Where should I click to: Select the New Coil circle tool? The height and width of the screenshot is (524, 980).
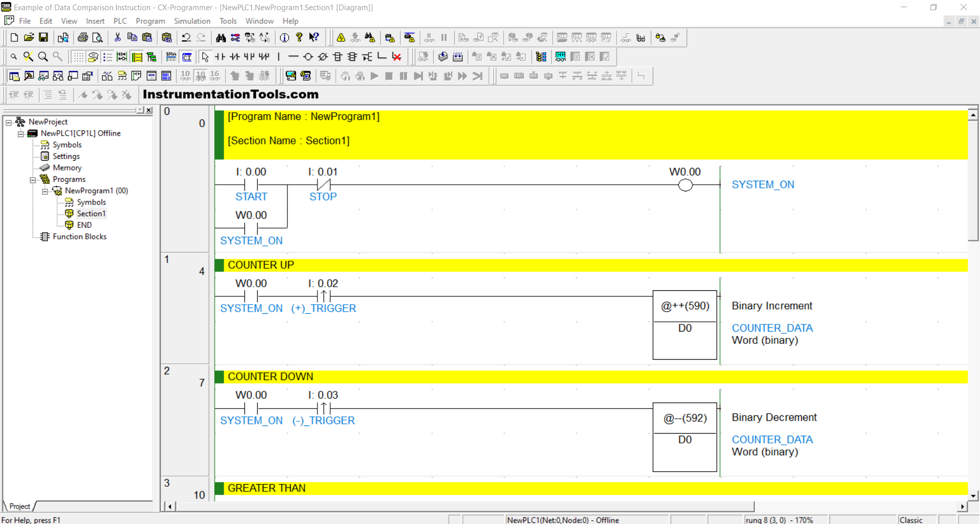tap(308, 57)
